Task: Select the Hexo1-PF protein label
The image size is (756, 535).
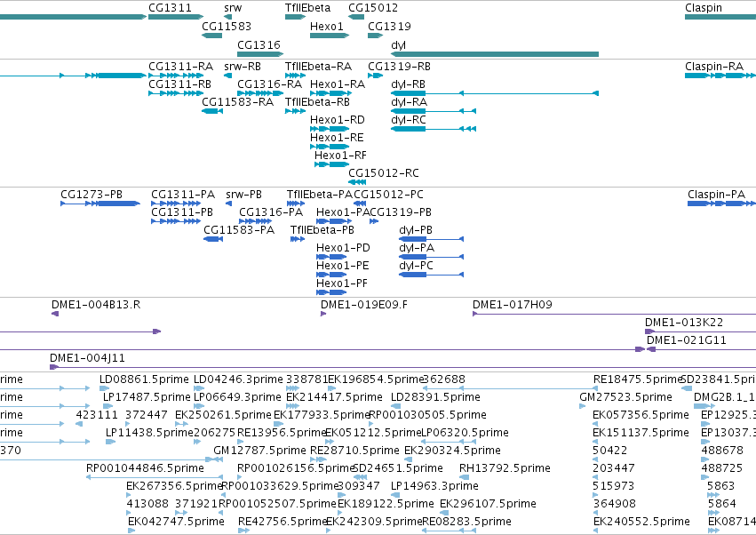Action: tap(342, 283)
